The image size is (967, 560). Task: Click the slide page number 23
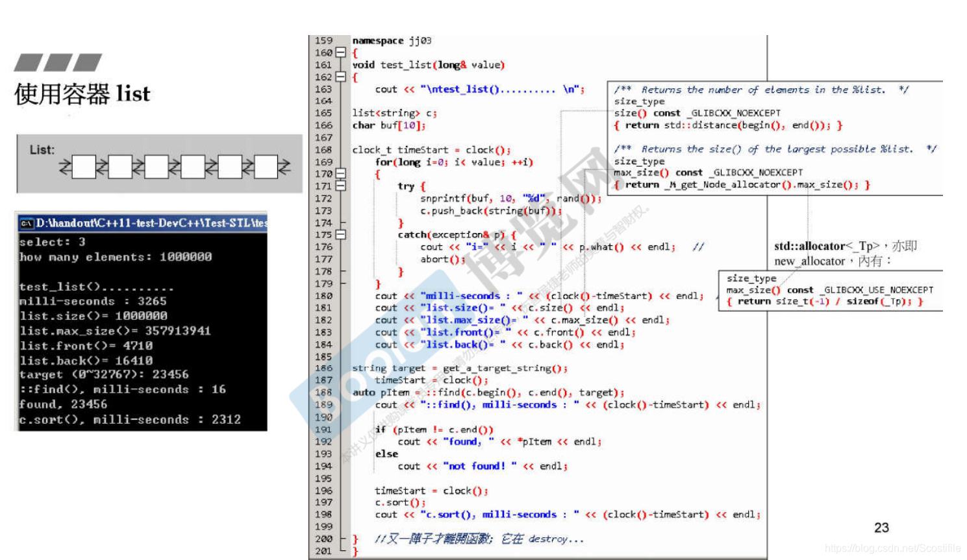[x=881, y=528]
